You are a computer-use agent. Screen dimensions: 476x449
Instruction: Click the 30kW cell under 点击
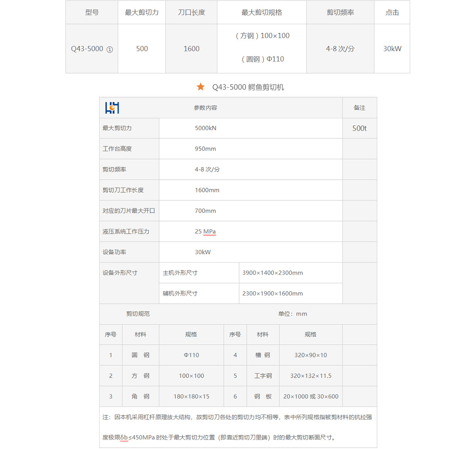click(392, 49)
